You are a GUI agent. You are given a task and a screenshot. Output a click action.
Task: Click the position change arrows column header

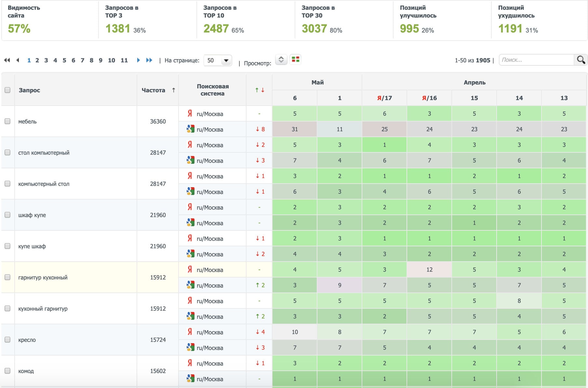click(x=260, y=90)
